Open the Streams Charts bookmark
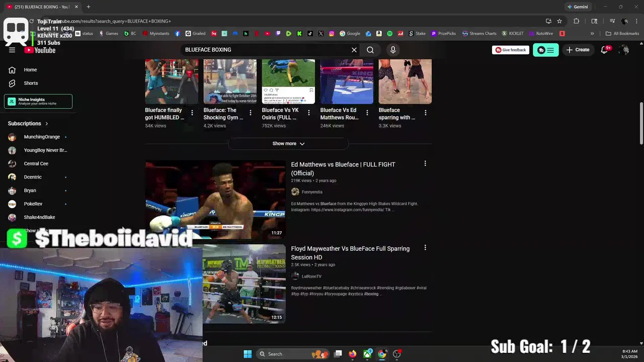This screenshot has width=644, height=362. point(479,34)
